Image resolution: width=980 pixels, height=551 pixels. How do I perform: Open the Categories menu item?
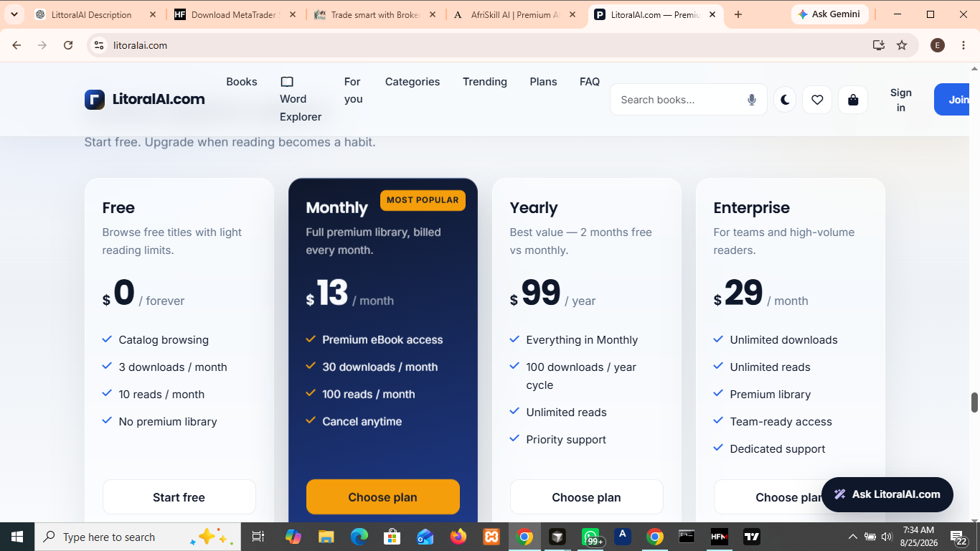413,82
